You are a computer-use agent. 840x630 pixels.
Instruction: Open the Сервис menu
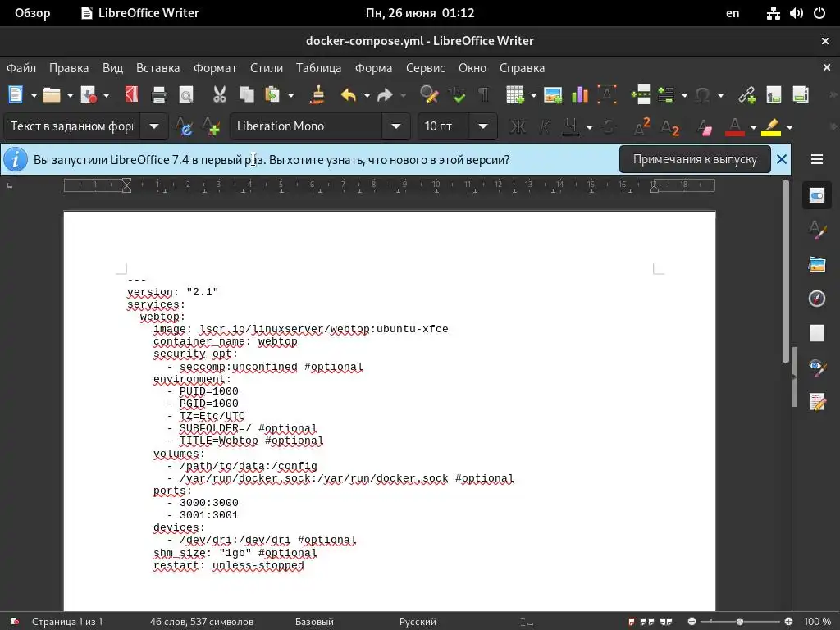coord(426,68)
